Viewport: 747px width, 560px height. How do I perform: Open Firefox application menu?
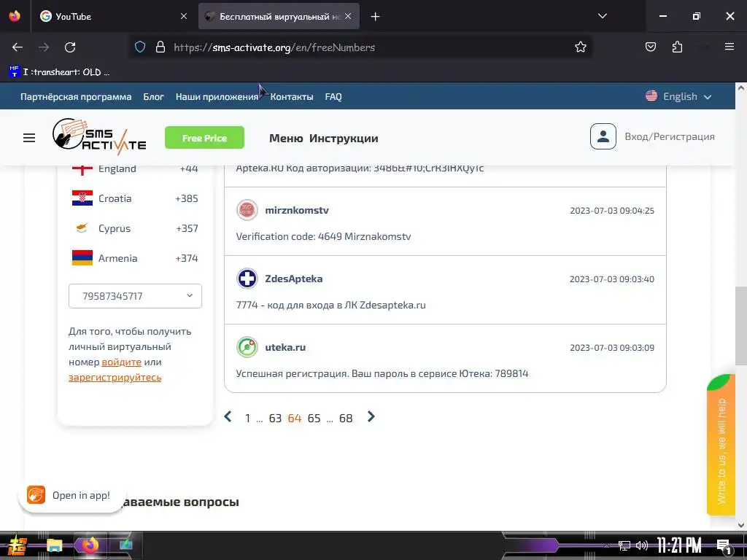point(729,47)
